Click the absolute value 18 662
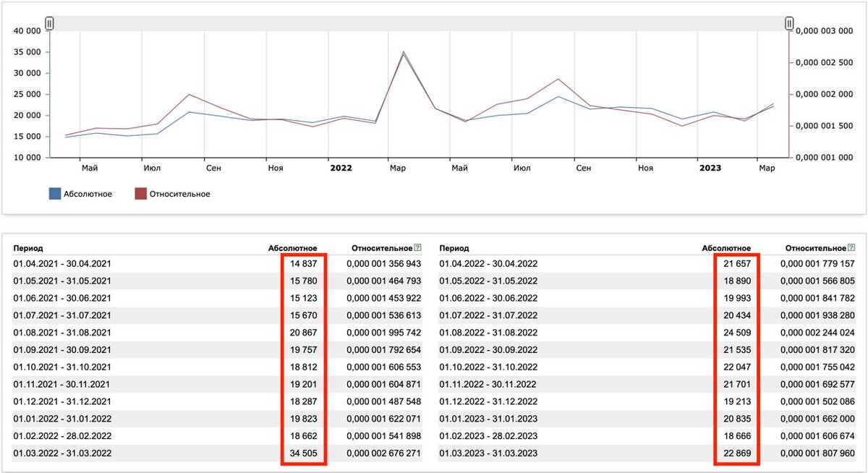868x473 pixels. tap(303, 437)
